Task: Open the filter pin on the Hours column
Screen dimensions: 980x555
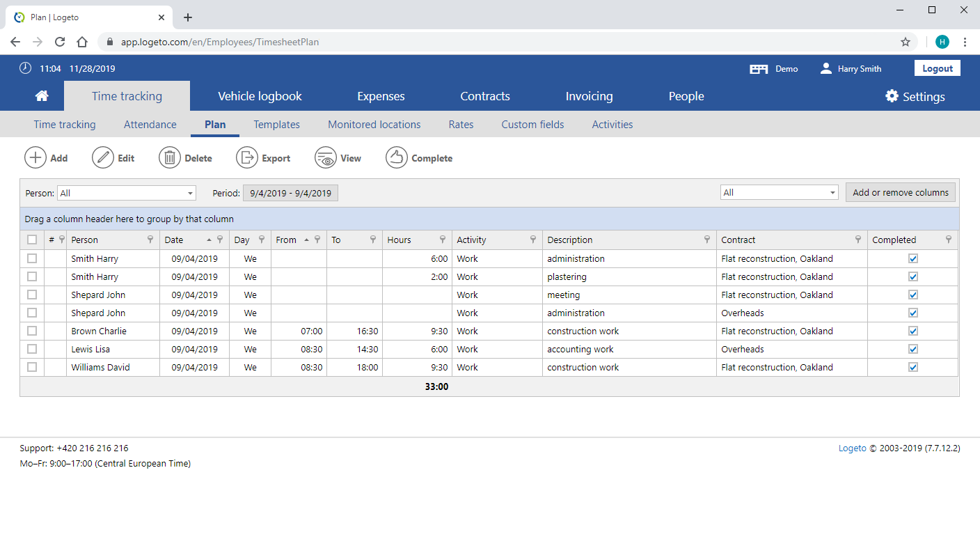Action: click(x=443, y=240)
